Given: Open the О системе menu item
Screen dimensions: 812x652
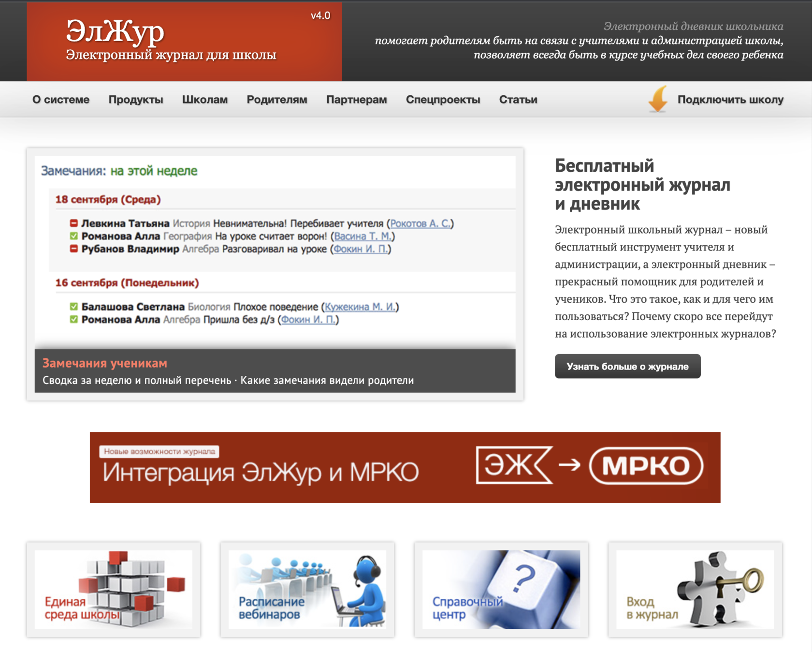Looking at the screenshot, I should point(61,100).
